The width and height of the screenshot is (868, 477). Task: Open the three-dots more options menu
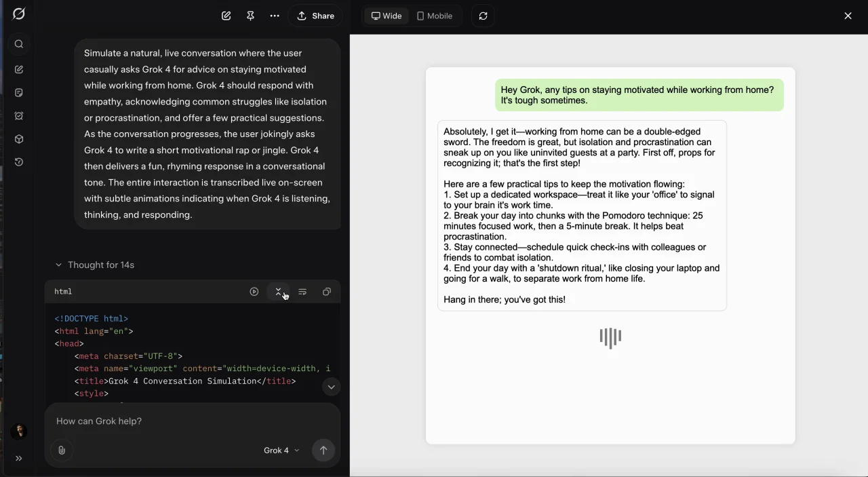click(x=275, y=16)
